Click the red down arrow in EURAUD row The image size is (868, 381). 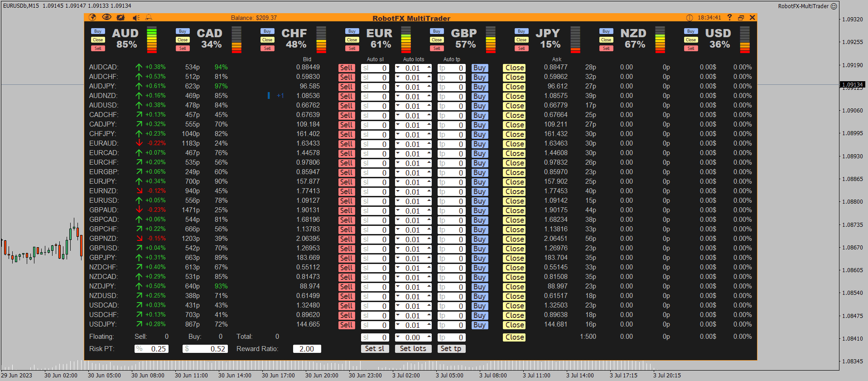[139, 143]
